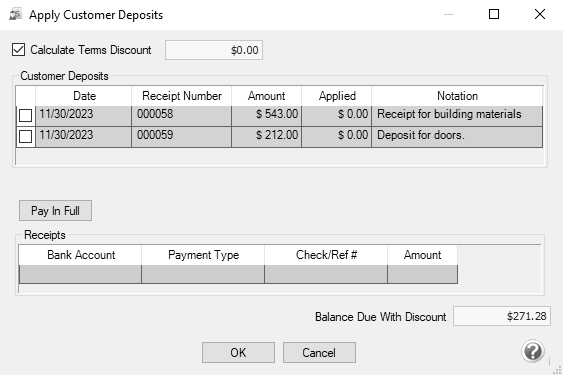Click the Balance Due With Discount field

click(x=502, y=316)
